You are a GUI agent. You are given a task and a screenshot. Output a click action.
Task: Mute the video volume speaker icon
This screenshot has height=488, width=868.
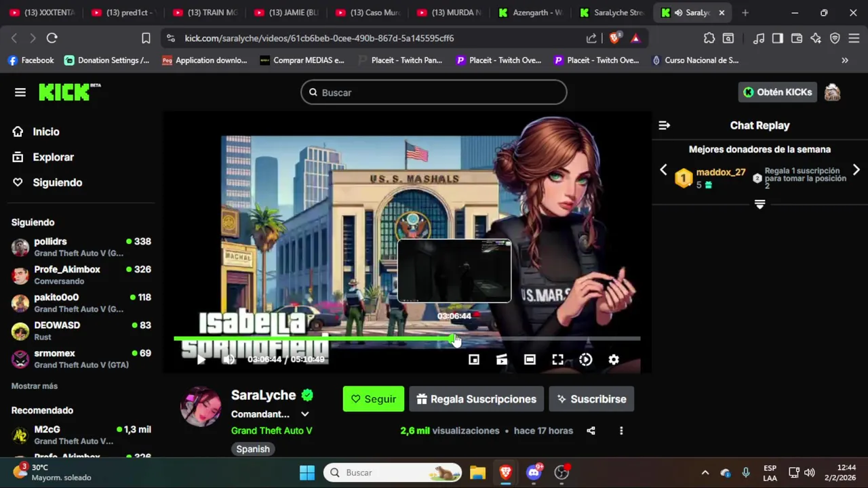pyautogui.click(x=229, y=360)
